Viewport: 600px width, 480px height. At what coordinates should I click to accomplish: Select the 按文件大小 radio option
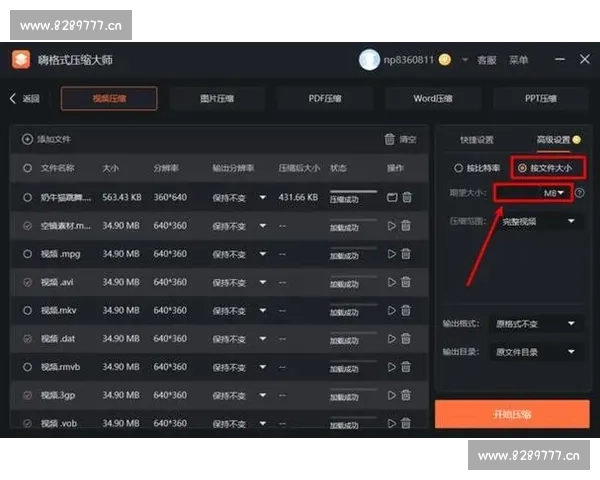[522, 168]
